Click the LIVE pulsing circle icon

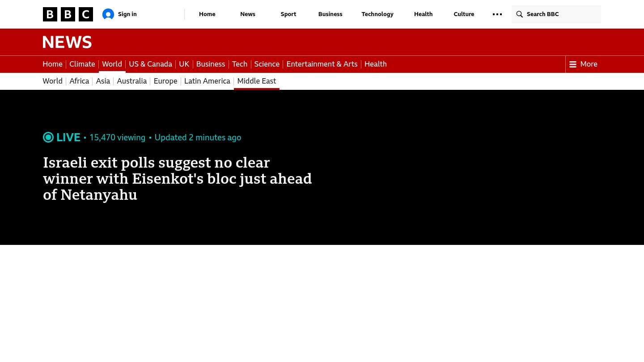coord(48,137)
